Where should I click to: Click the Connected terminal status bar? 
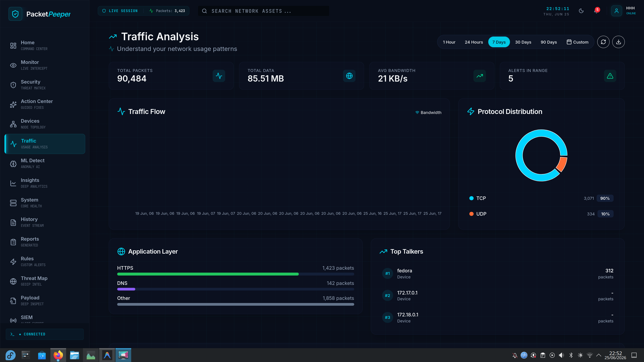tap(45, 334)
